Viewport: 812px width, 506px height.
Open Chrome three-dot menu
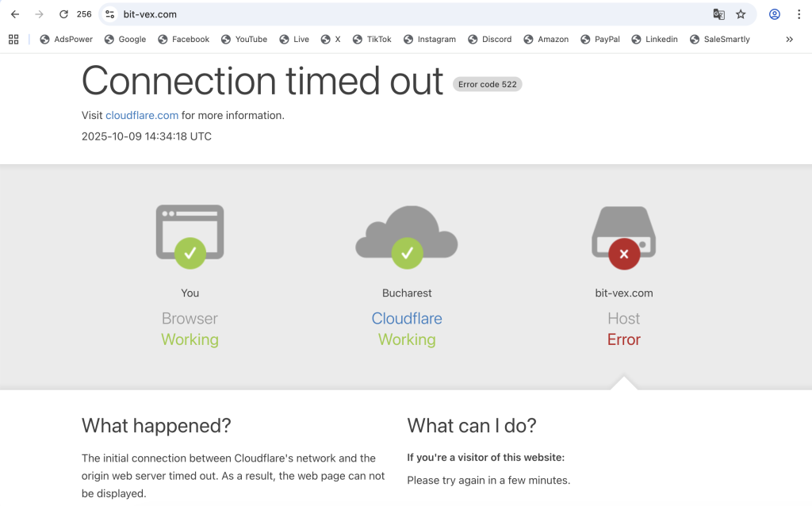click(x=799, y=14)
